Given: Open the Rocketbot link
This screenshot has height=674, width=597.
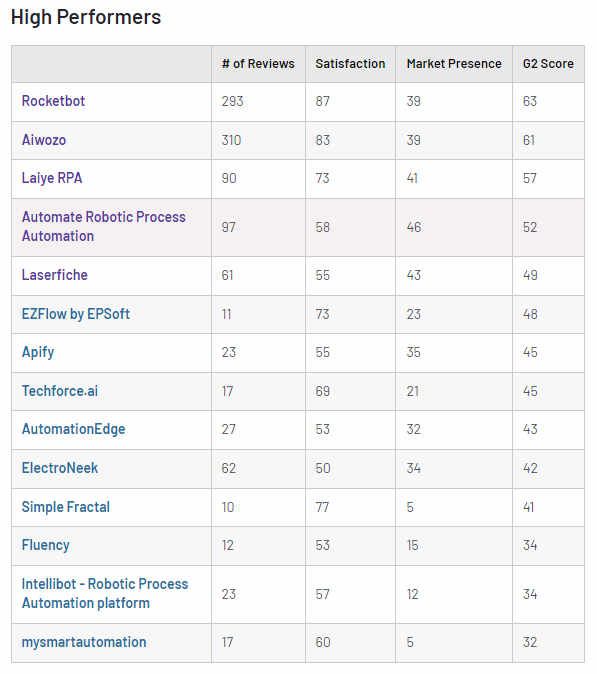Looking at the screenshot, I should [53, 101].
